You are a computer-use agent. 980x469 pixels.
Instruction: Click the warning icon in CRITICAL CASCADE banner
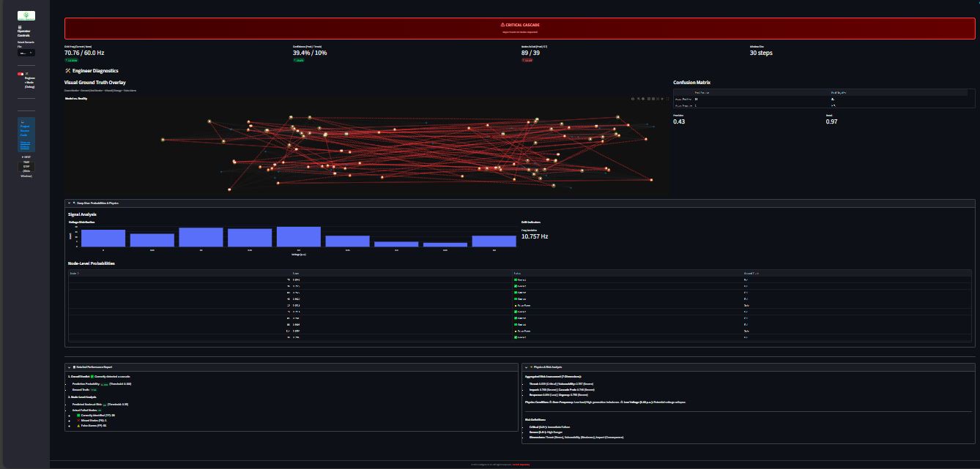coord(503,24)
